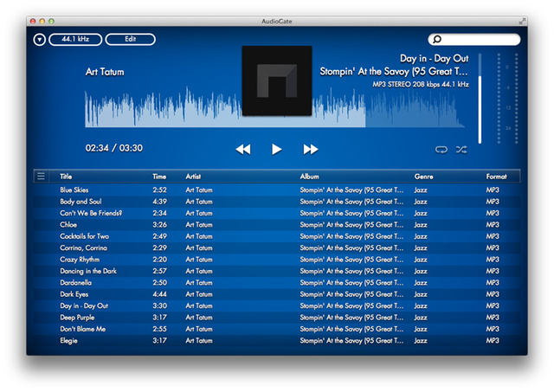This screenshot has height=392, width=554.
Task: Select the track "Deep Purple"
Action: (x=277, y=318)
